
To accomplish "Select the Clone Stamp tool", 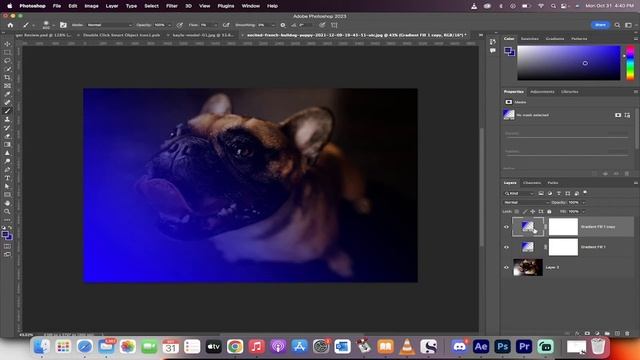I will (x=7, y=119).
